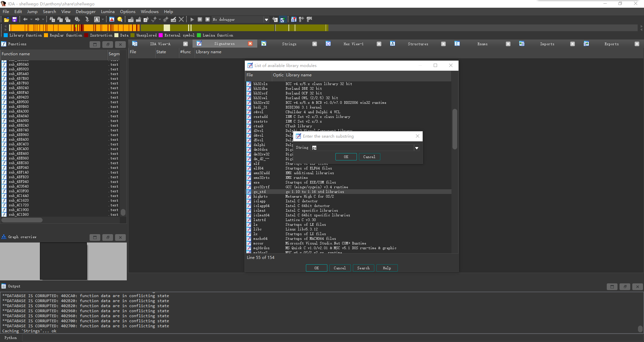Select the bh32cls library row
Screen dimensions: 644x342
point(349,84)
